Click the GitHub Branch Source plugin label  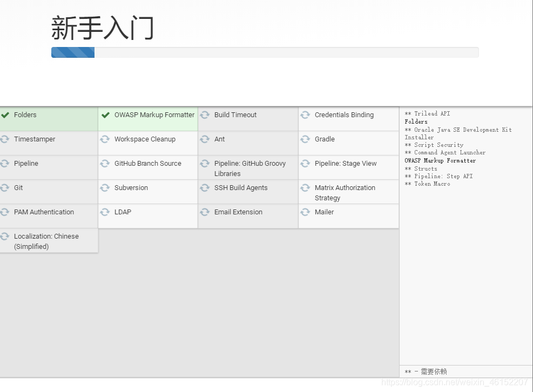coord(147,164)
